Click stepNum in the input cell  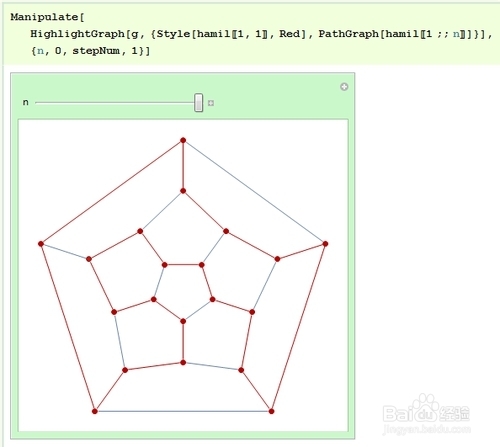pos(96,51)
